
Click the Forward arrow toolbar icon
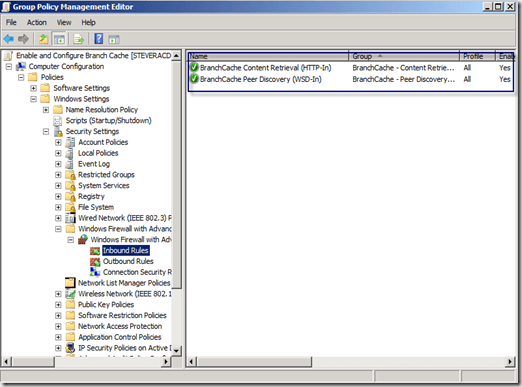23,39
